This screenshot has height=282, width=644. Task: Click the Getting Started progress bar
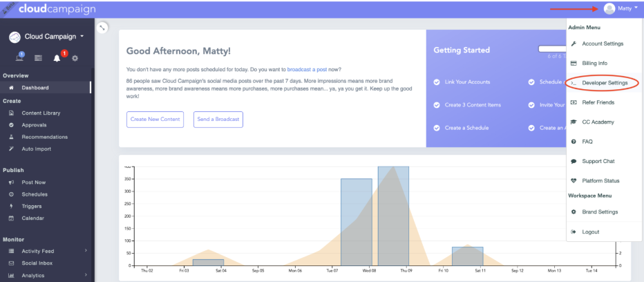tap(552, 49)
